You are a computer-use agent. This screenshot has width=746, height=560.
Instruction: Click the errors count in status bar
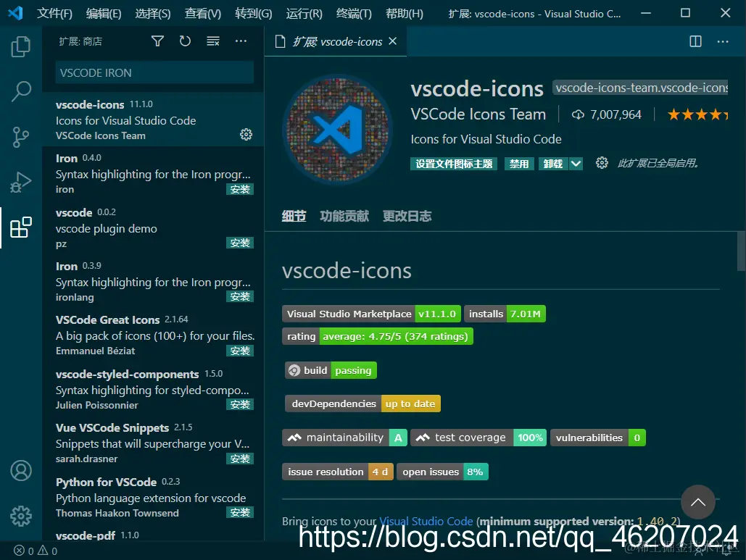24,551
